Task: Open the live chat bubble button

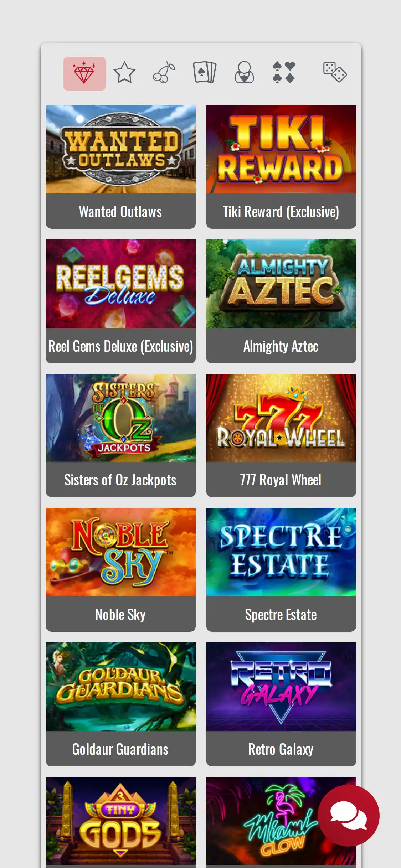Action: coord(349,816)
